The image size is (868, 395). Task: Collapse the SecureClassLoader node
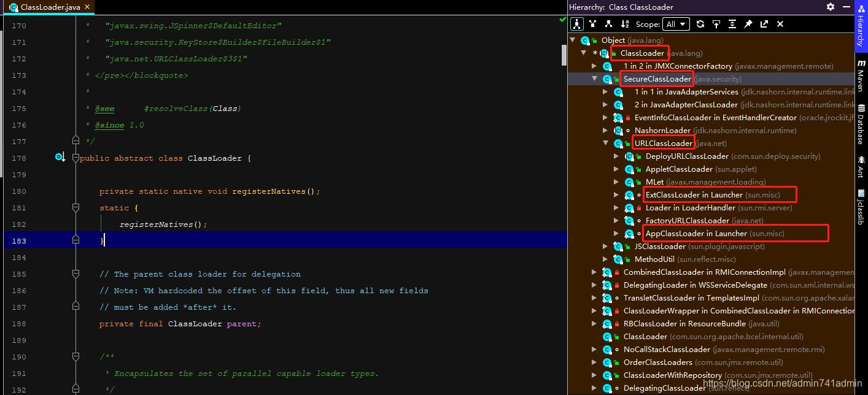[594, 79]
